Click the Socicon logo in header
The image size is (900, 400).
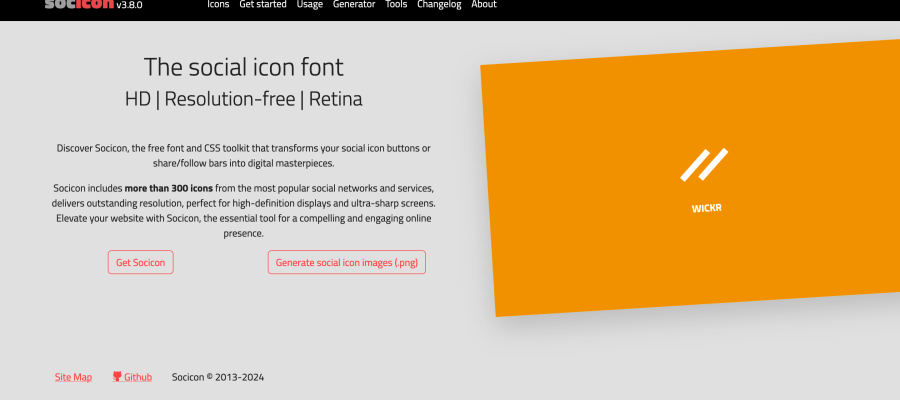79,5
